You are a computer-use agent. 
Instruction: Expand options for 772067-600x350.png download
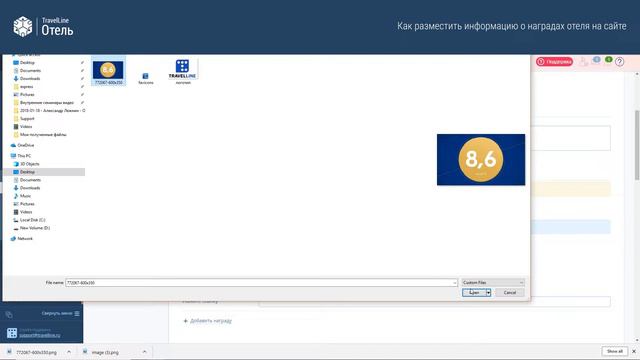[69, 352]
